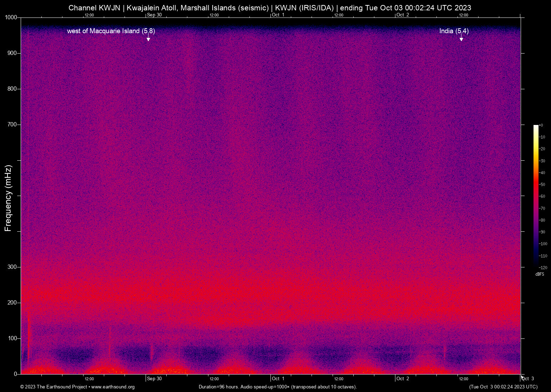Click the Channel KWJN title text
Screen dimensions: 551x392
(x=269, y=8)
